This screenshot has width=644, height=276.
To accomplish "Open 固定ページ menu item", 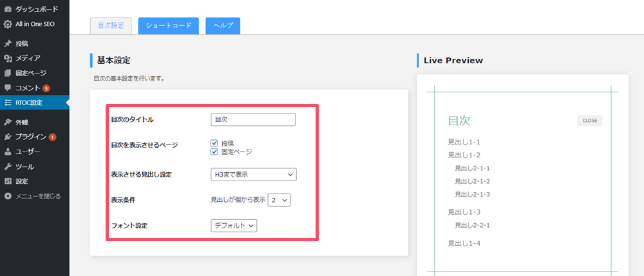I will pyautogui.click(x=35, y=74).
